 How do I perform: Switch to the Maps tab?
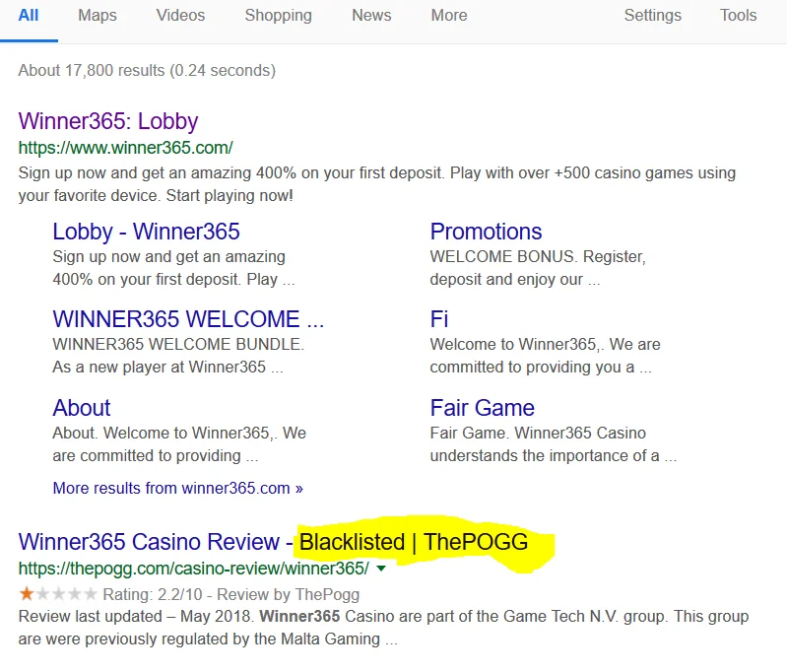pyautogui.click(x=98, y=16)
